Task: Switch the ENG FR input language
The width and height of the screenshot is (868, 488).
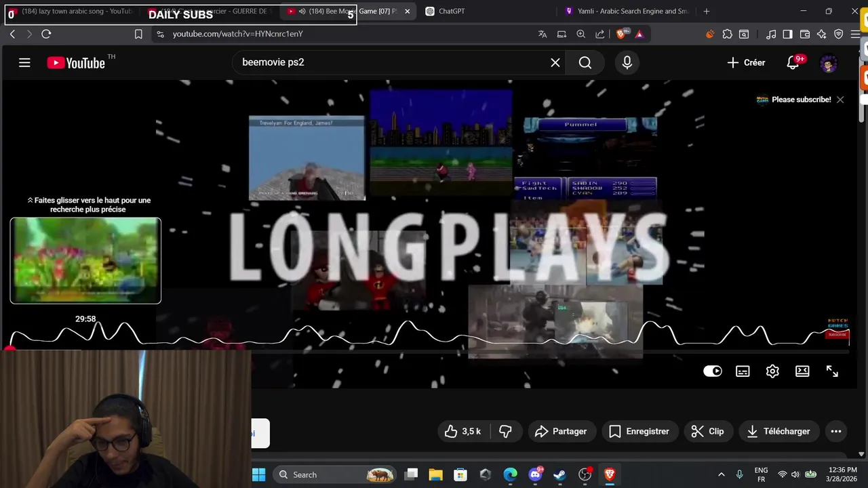Action: coord(761,474)
